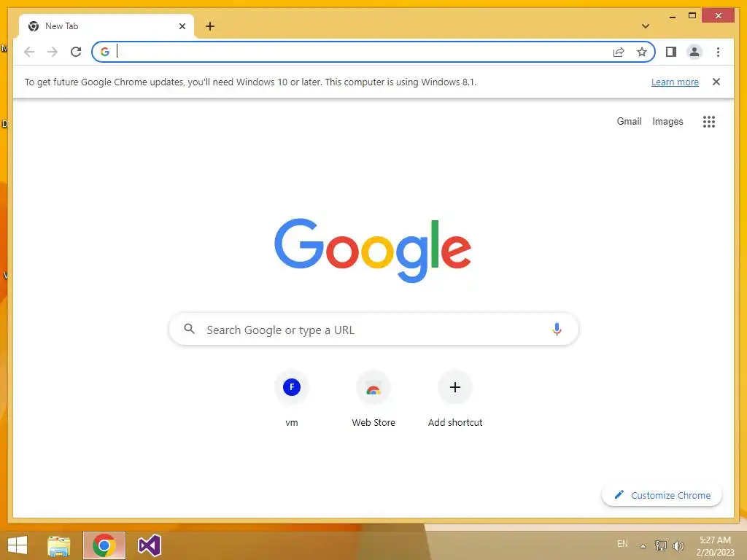Viewport: 747px width, 560px height.
Task: Reload the page with the refresh icon
Action: [x=76, y=52]
